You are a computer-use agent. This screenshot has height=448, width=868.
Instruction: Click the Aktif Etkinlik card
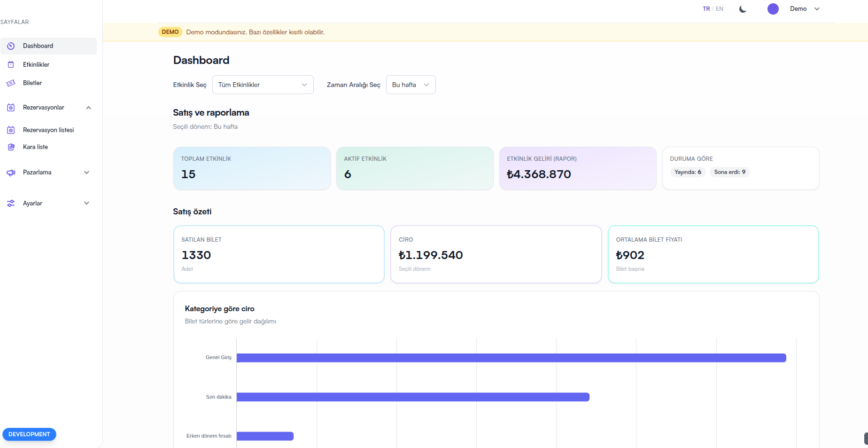click(x=415, y=168)
